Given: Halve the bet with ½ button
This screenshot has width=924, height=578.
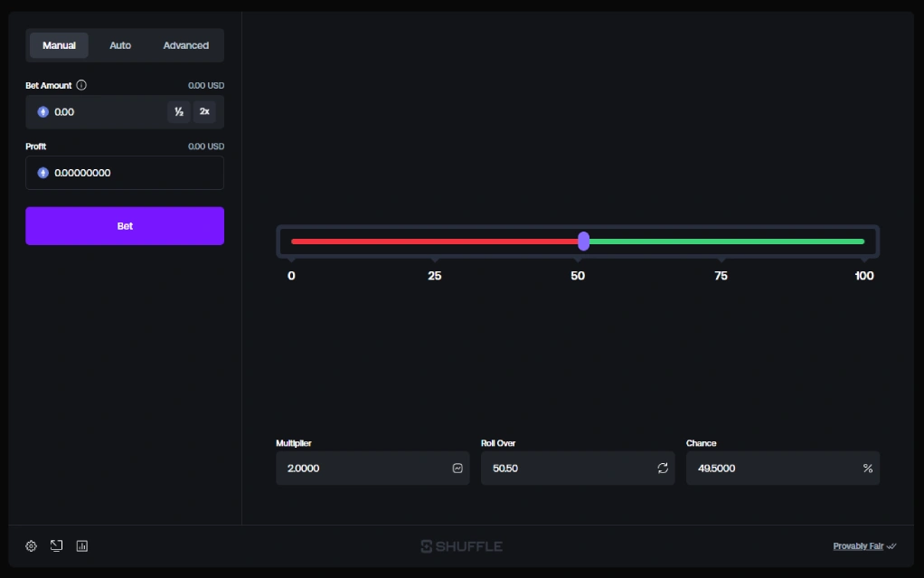Looking at the screenshot, I should click(x=178, y=111).
